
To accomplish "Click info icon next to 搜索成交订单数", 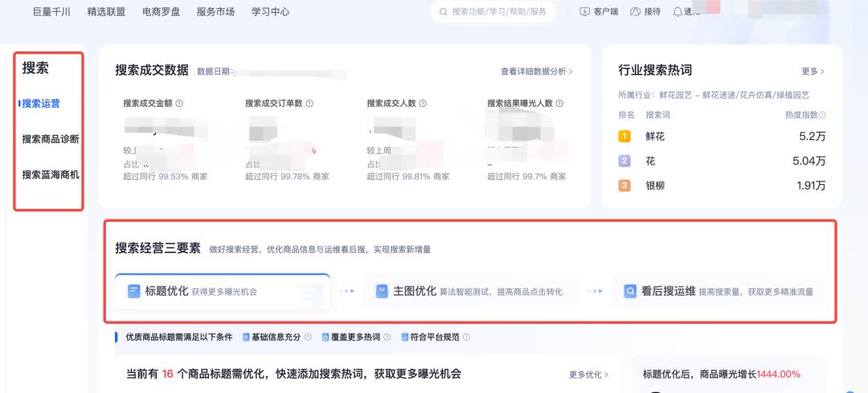I will coord(309,104).
